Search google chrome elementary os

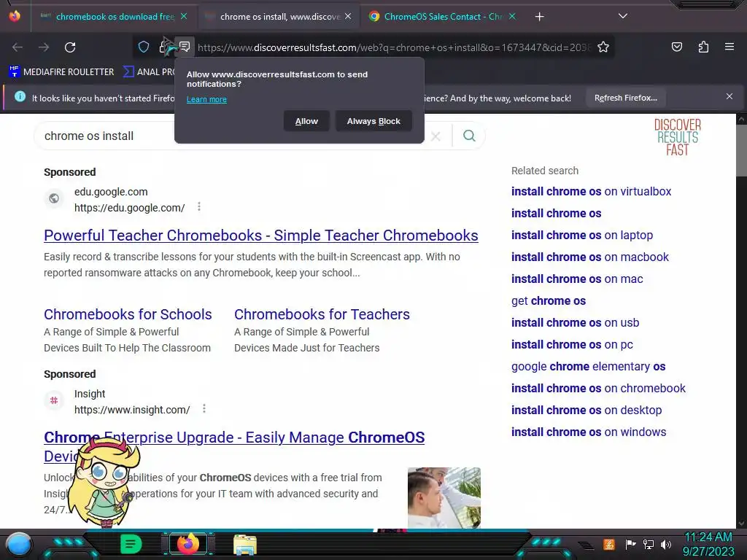[589, 367]
